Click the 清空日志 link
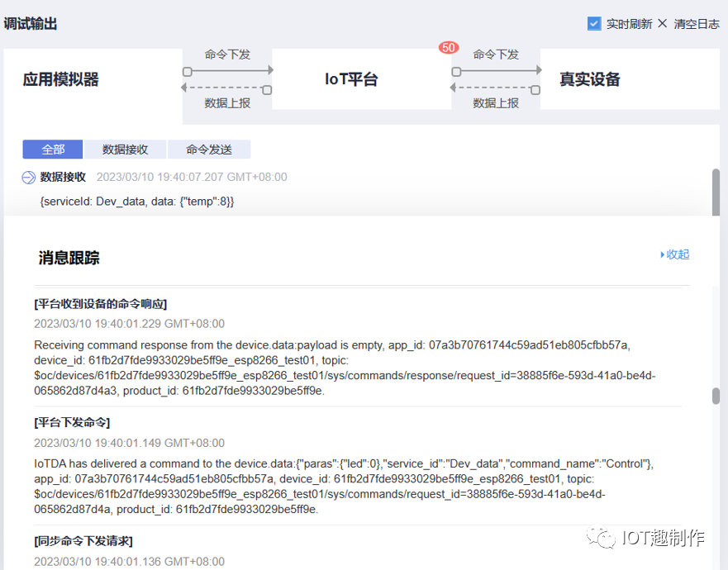The width and height of the screenshot is (728, 570). [697, 24]
